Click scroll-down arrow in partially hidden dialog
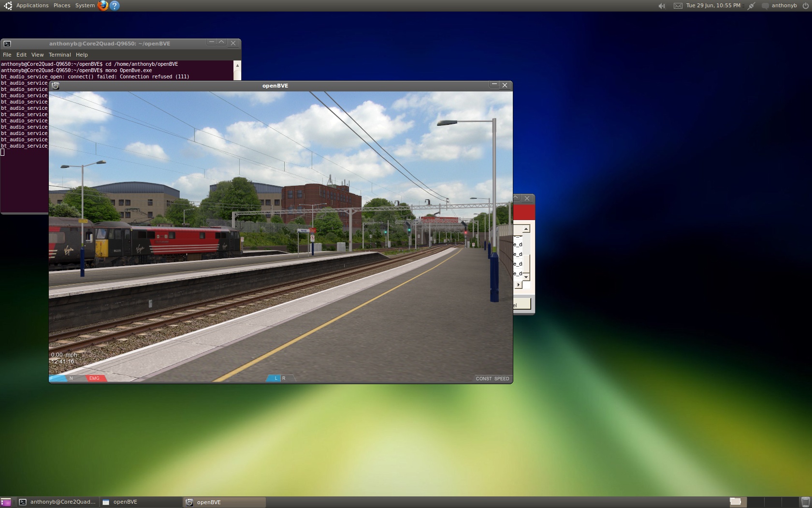Viewport: 812px width, 508px height. click(x=526, y=277)
